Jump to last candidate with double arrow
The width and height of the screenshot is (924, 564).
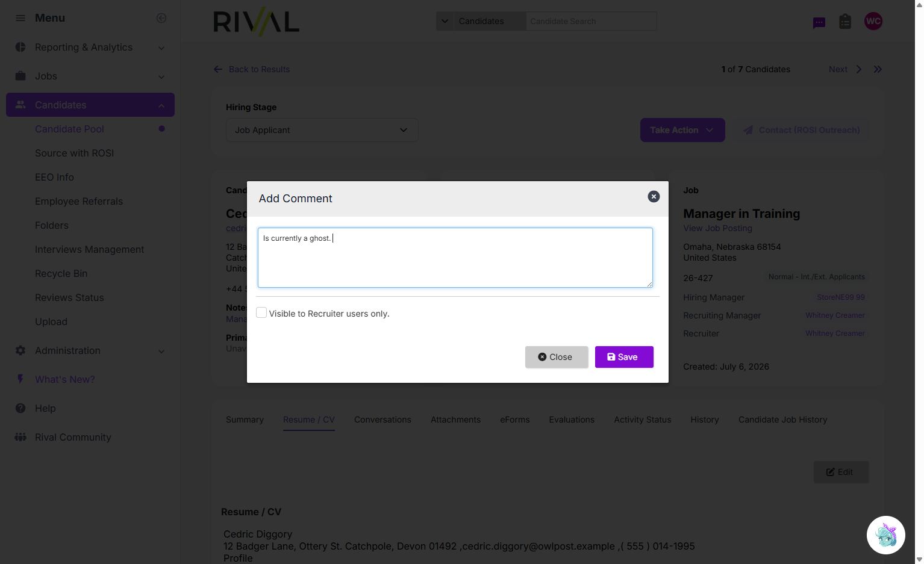tap(878, 69)
